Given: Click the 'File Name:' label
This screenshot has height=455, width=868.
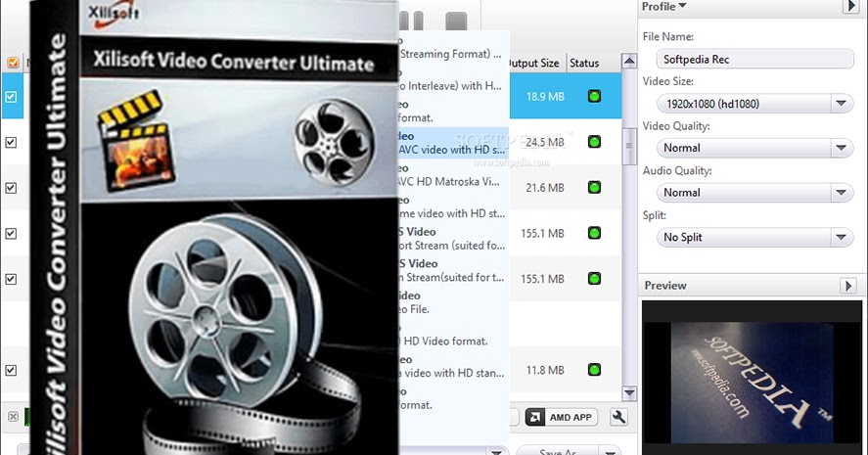Looking at the screenshot, I should pos(667,36).
